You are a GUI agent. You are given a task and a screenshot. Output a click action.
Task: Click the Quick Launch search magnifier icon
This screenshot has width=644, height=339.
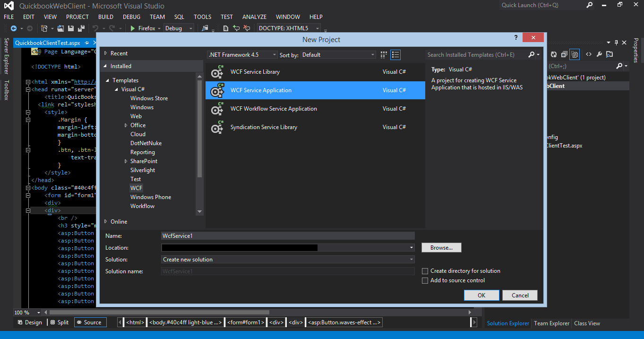(589, 5)
